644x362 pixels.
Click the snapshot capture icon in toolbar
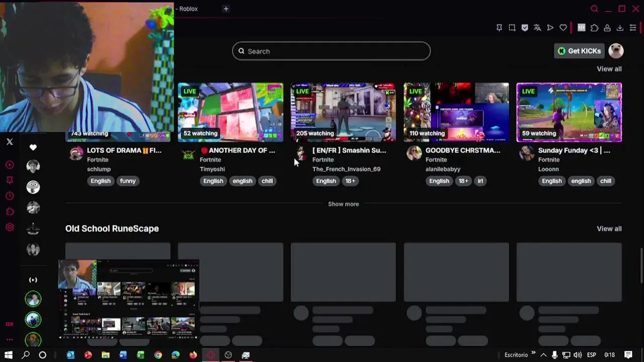point(512,28)
